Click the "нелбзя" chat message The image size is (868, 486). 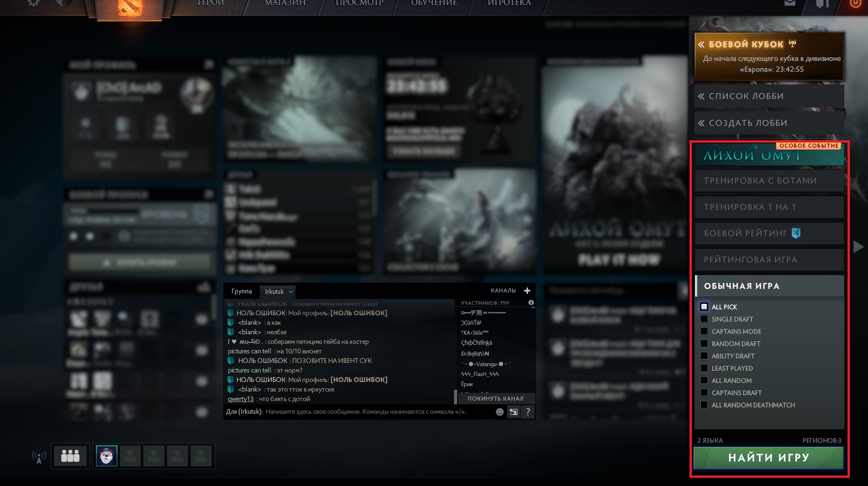[276, 332]
